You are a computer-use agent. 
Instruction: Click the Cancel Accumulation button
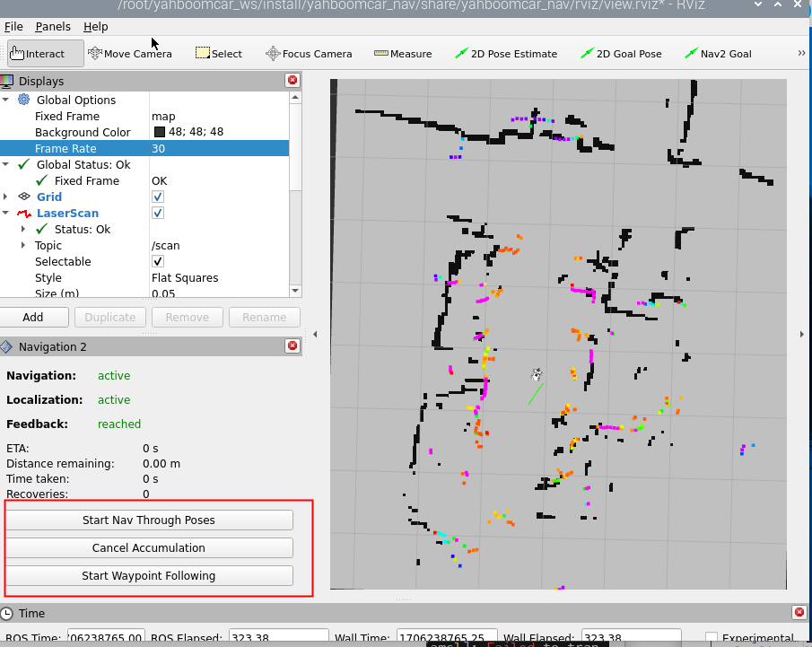coord(149,548)
